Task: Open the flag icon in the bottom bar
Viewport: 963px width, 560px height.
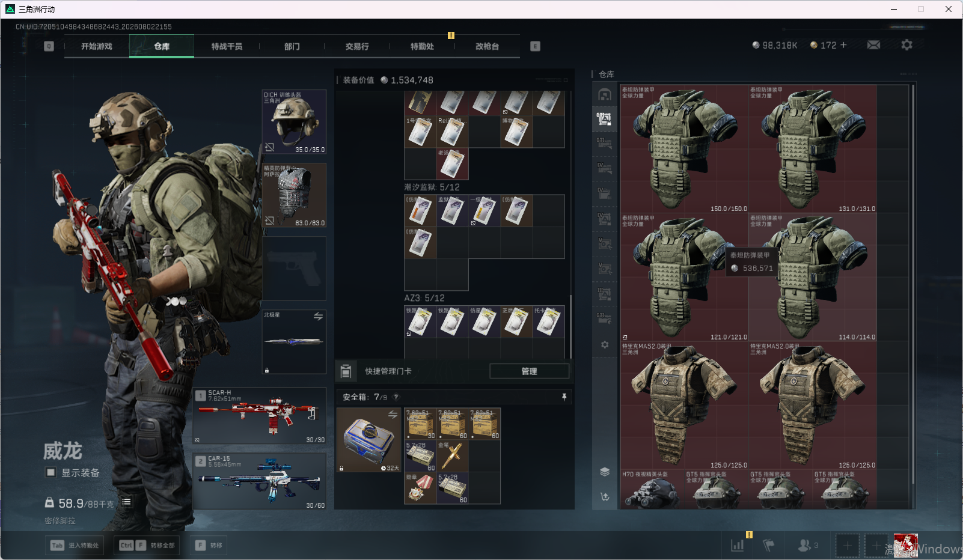Action: pos(768,546)
